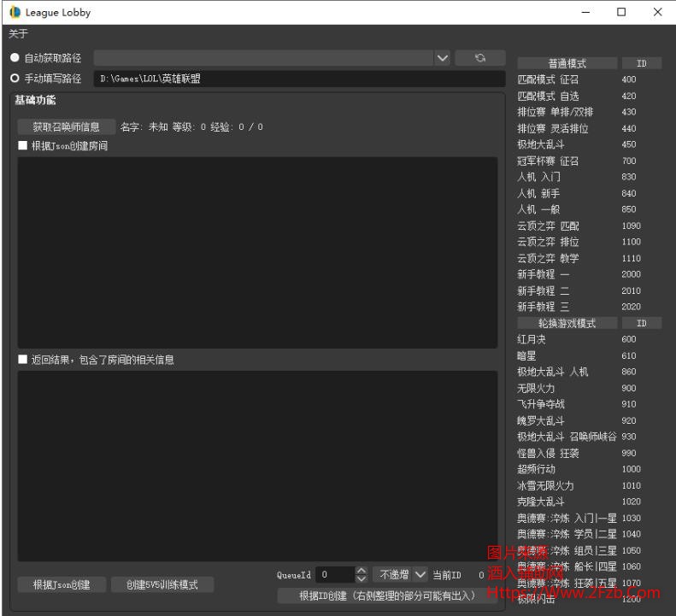Click inside the Json room creation text area

click(257, 252)
